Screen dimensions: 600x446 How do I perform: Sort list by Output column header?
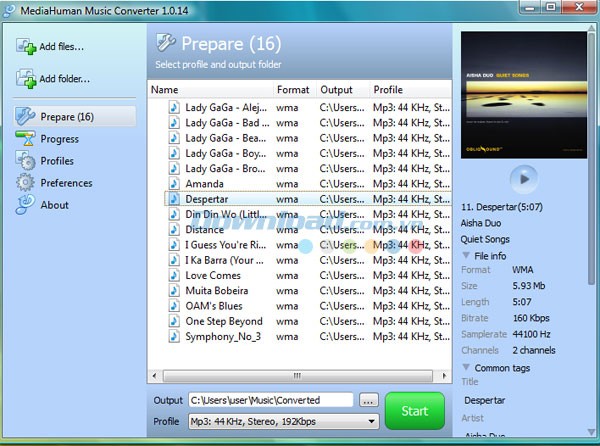(x=343, y=90)
